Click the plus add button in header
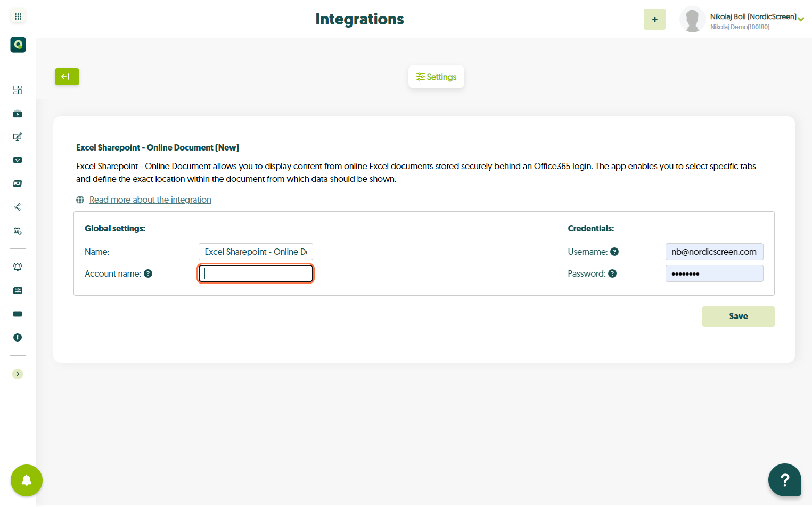This screenshot has height=507, width=812. 654,19
